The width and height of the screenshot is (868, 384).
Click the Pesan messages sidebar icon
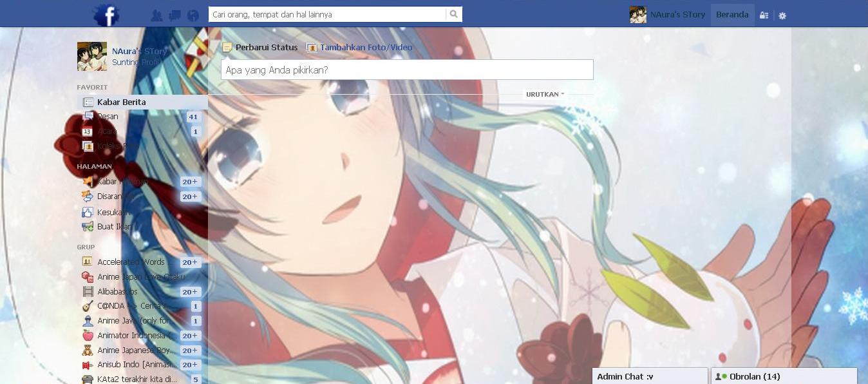(x=88, y=117)
